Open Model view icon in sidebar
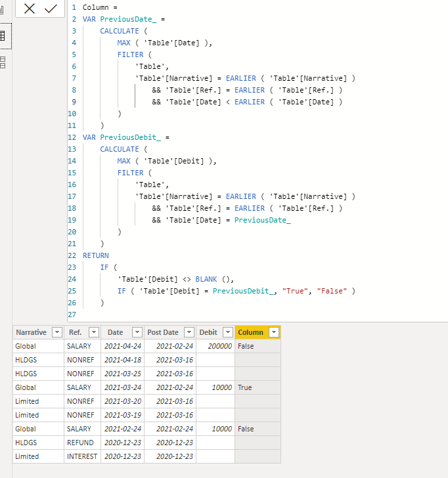448x478 pixels. tap(3, 62)
